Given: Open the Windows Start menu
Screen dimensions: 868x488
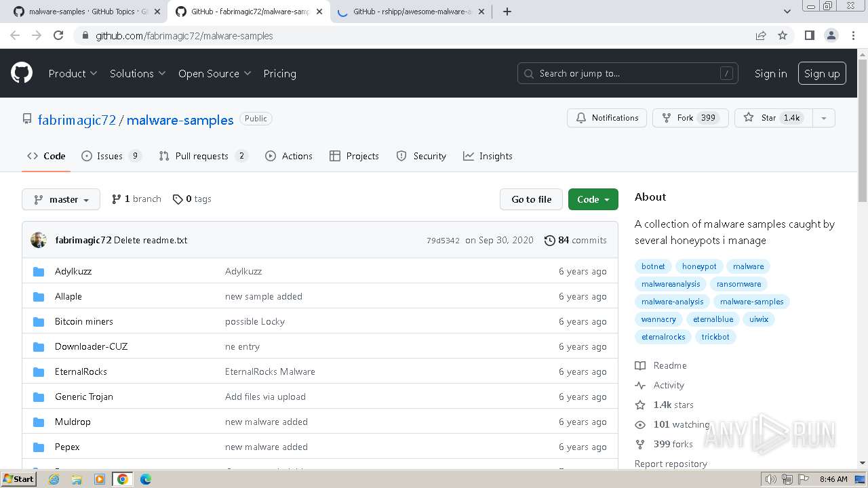Looking at the screenshot, I should [19, 479].
